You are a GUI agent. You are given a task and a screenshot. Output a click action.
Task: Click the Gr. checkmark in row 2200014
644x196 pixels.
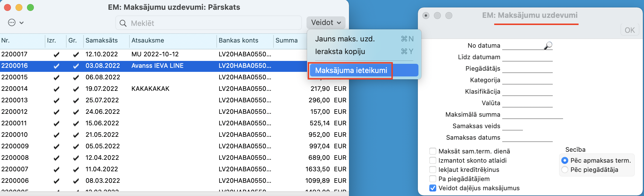(76, 89)
